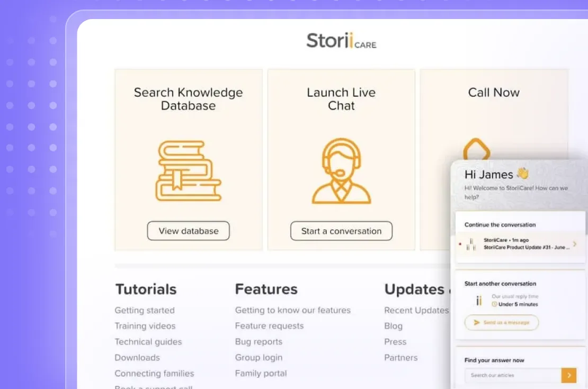Open the Feature requests link

[x=269, y=326]
